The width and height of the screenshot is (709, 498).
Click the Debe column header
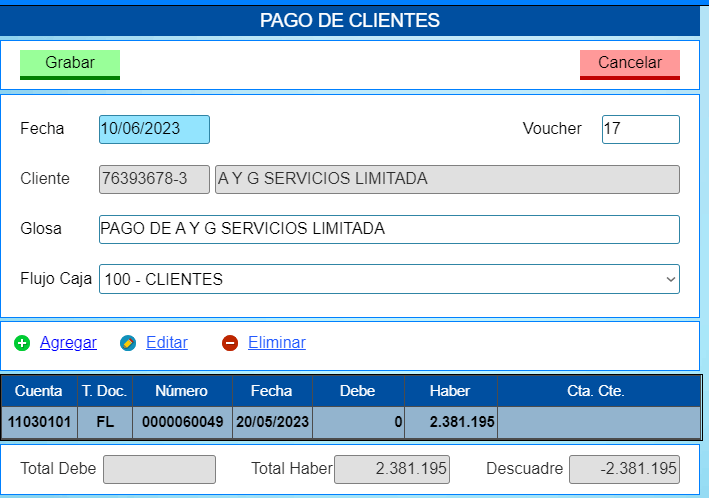coord(358,391)
